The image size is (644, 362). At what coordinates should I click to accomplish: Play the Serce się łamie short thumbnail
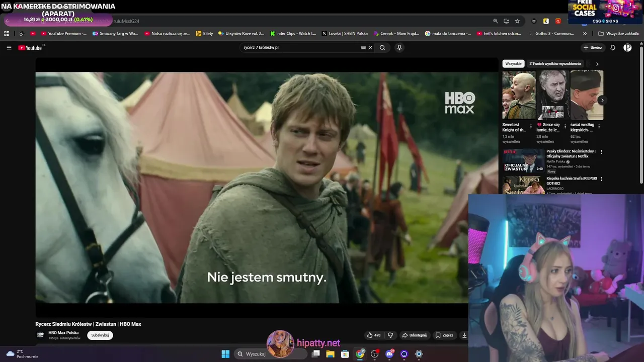click(553, 95)
